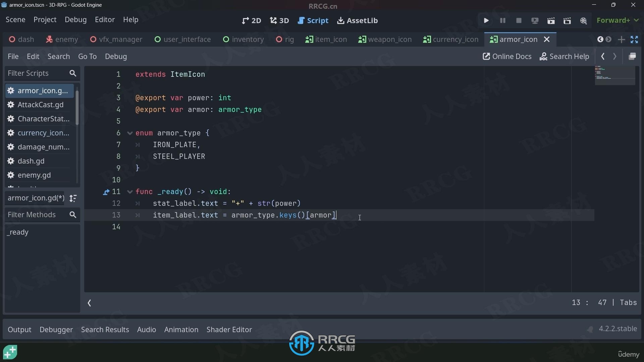Open script editor Edit menu
The width and height of the screenshot is (644, 362).
(33, 56)
